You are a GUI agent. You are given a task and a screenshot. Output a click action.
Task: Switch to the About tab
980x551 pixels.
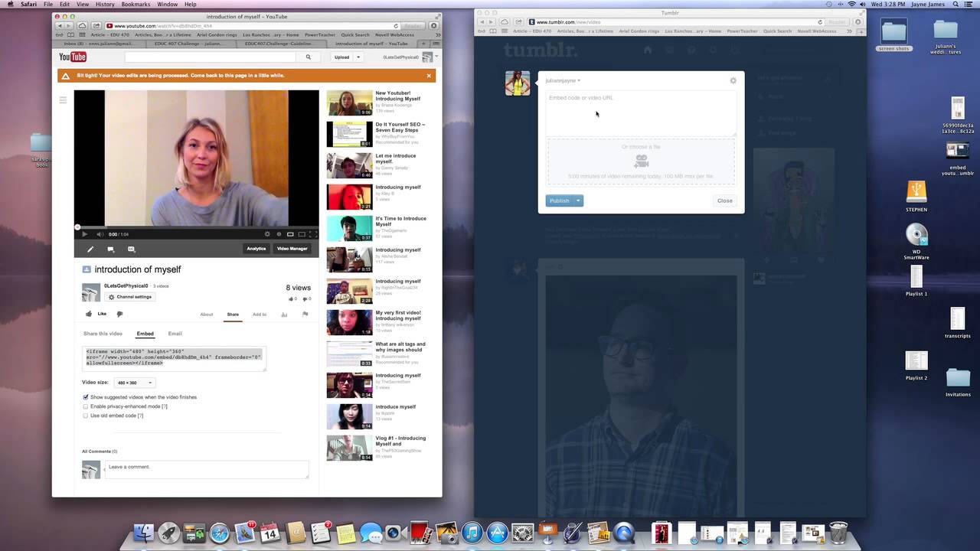(x=207, y=315)
